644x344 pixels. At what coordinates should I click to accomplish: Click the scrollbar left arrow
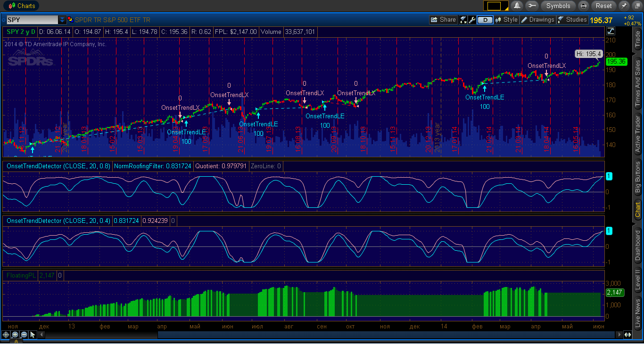(x=41, y=335)
